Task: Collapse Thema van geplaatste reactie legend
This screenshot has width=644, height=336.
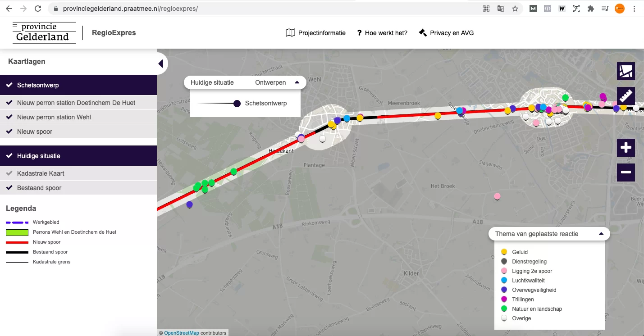Action: [601, 234]
